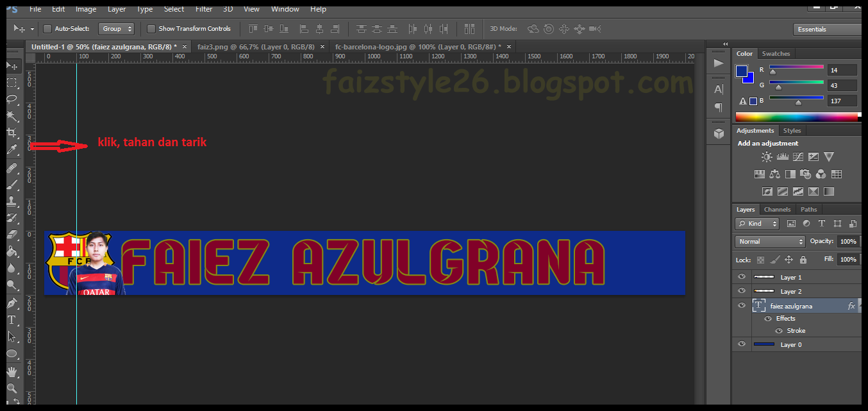Screen dimensions: 868x411
Task: Hide Layer 0 using its eye icon
Action: [742, 344]
